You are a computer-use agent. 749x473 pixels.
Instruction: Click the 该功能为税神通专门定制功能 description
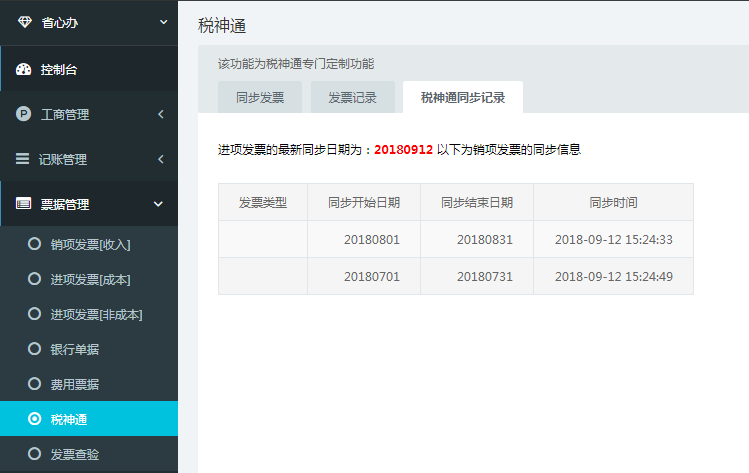pyautogui.click(x=296, y=64)
